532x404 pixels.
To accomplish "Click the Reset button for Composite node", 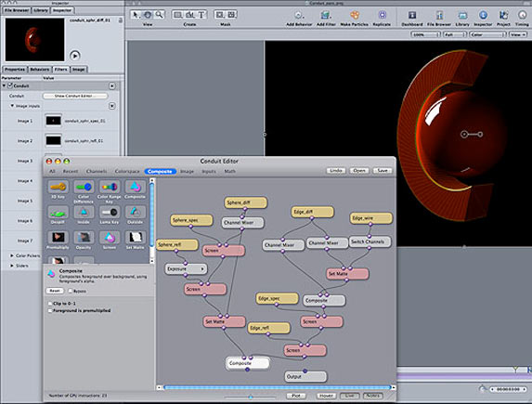I will 55,291.
